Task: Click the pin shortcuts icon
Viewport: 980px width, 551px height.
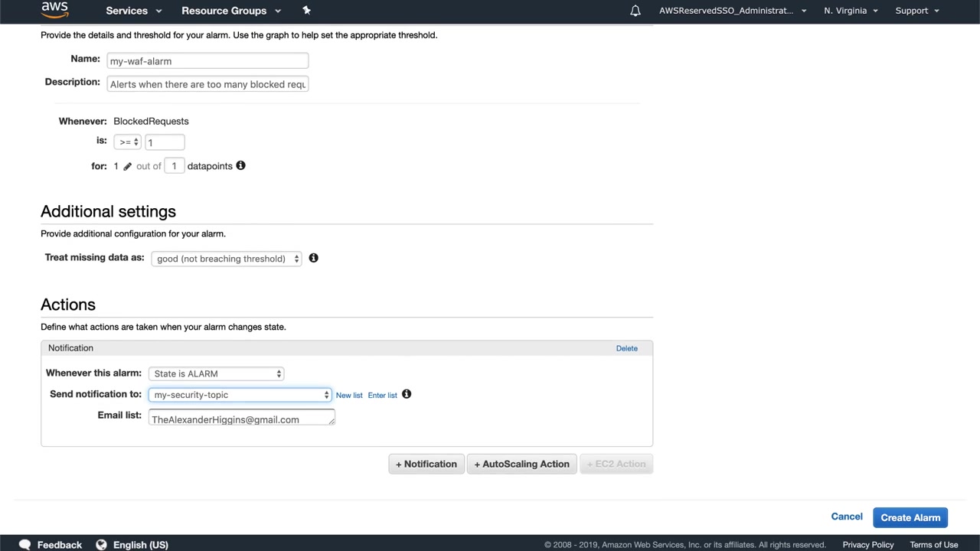Action: coord(306,10)
